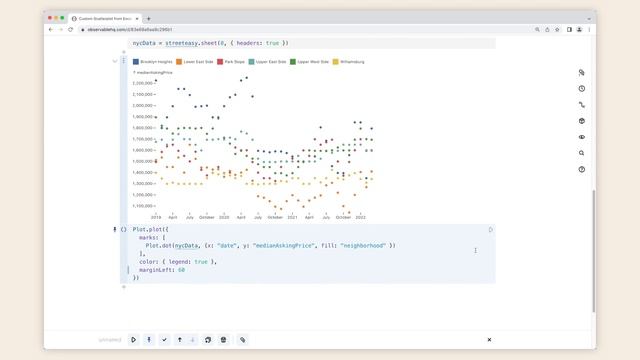Toggle the eye icon in right sidebar
Screen dimensions: 640x360
tap(582, 137)
